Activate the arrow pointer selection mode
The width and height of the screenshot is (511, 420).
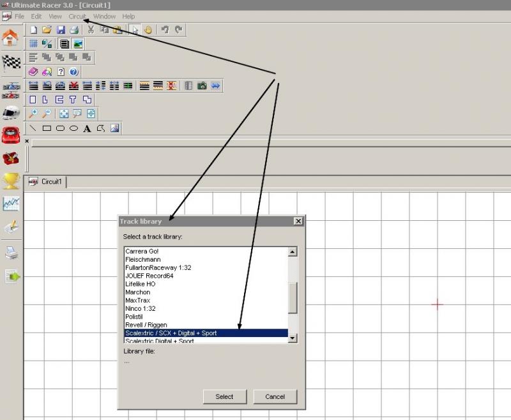click(135, 29)
